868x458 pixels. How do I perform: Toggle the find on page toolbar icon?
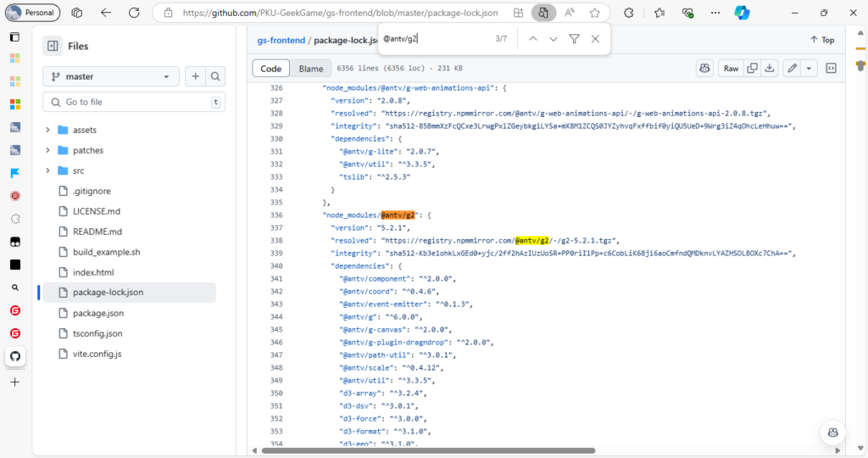tap(543, 13)
